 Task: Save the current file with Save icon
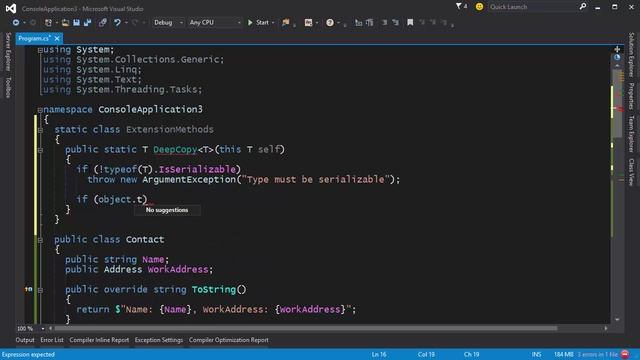pyautogui.click(x=76, y=22)
